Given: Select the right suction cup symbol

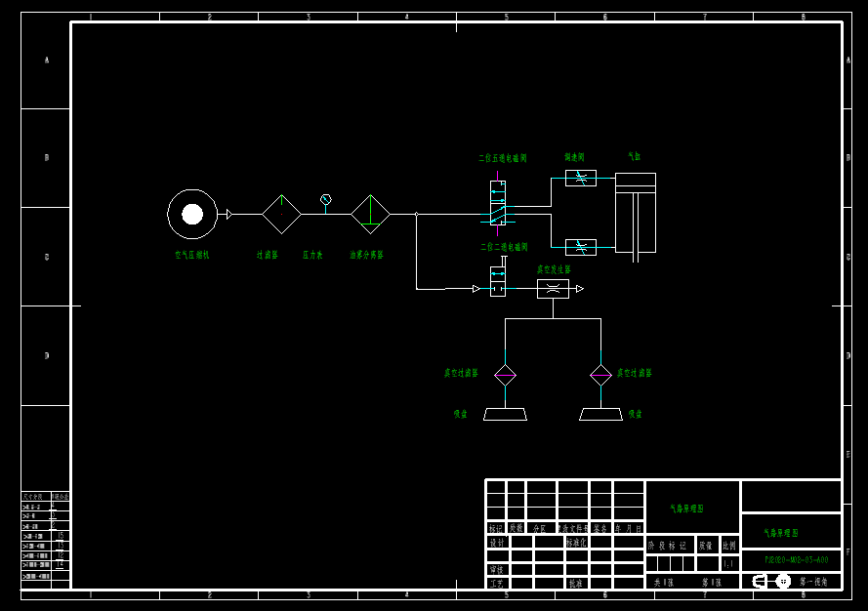Looking at the screenshot, I should [600, 415].
